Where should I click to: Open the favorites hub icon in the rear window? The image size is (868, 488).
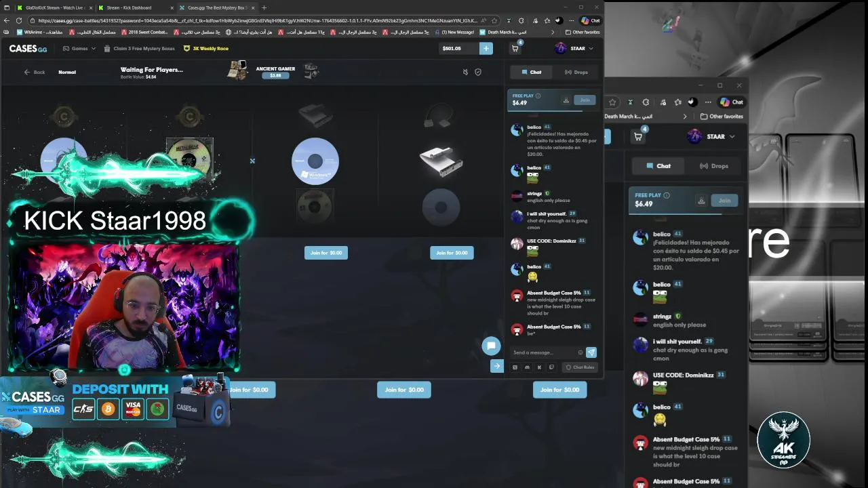(x=677, y=102)
